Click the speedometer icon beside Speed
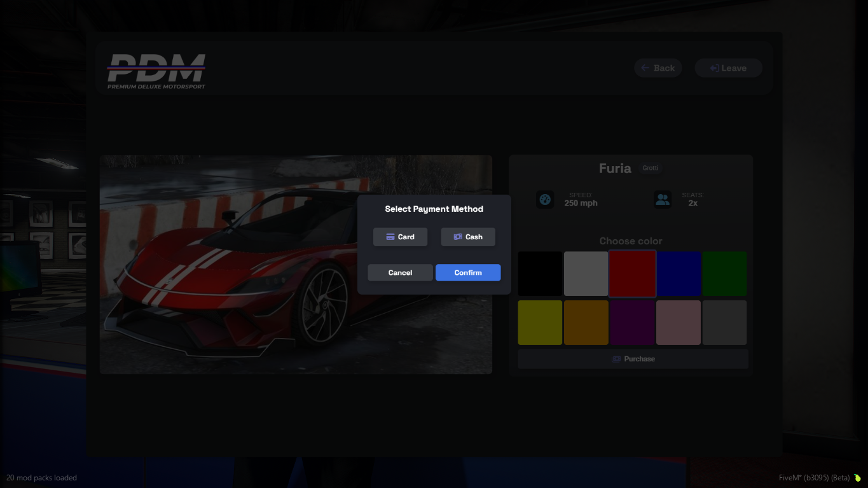The height and width of the screenshot is (488, 868). tap(545, 199)
